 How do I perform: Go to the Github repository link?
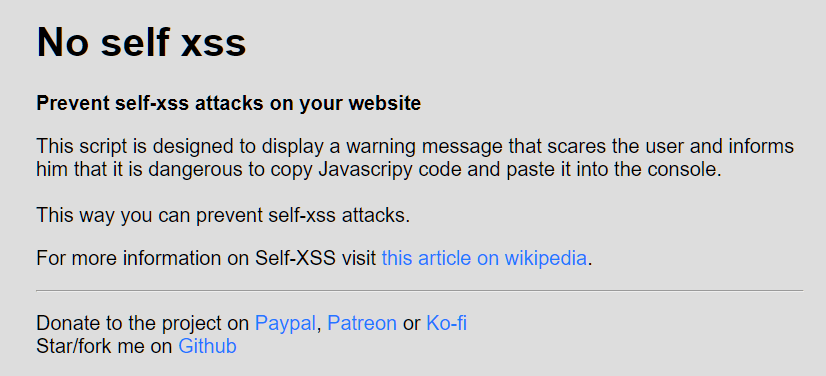click(208, 346)
